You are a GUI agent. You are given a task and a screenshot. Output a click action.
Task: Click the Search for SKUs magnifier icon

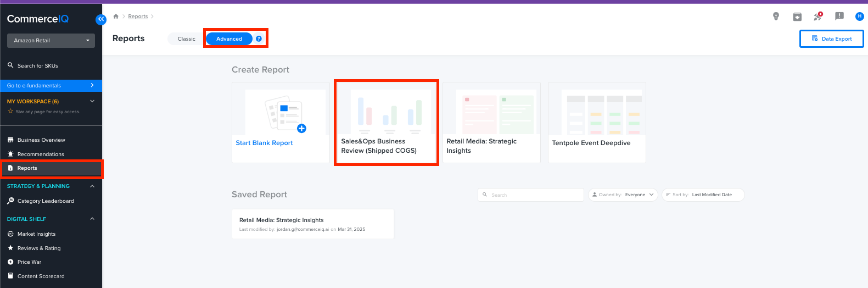10,65
